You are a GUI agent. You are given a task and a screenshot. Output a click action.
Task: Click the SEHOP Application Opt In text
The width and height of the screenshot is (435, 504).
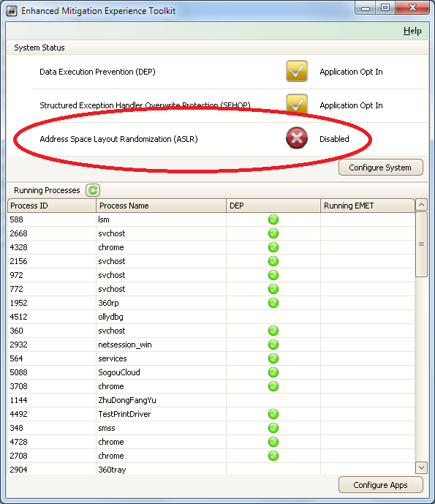coord(351,105)
